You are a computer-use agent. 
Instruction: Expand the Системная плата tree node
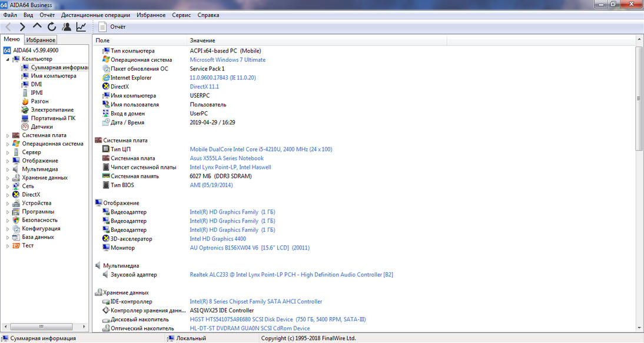8,135
